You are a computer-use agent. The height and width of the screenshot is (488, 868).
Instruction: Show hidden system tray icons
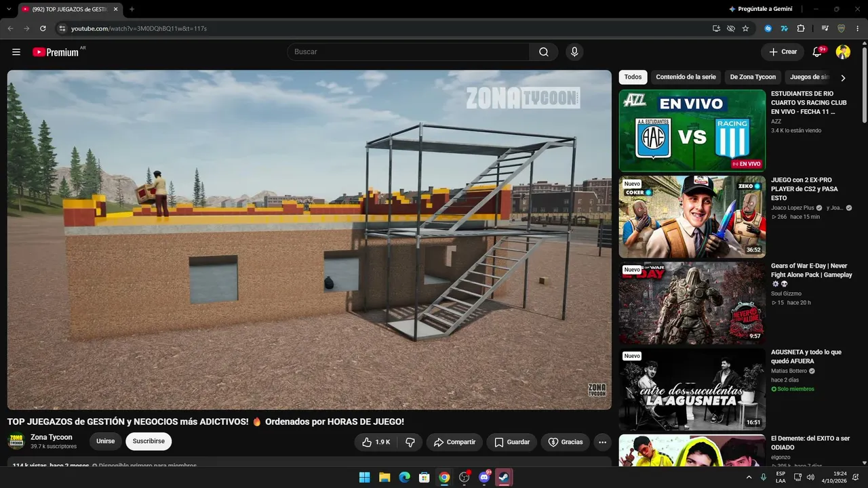point(749,477)
